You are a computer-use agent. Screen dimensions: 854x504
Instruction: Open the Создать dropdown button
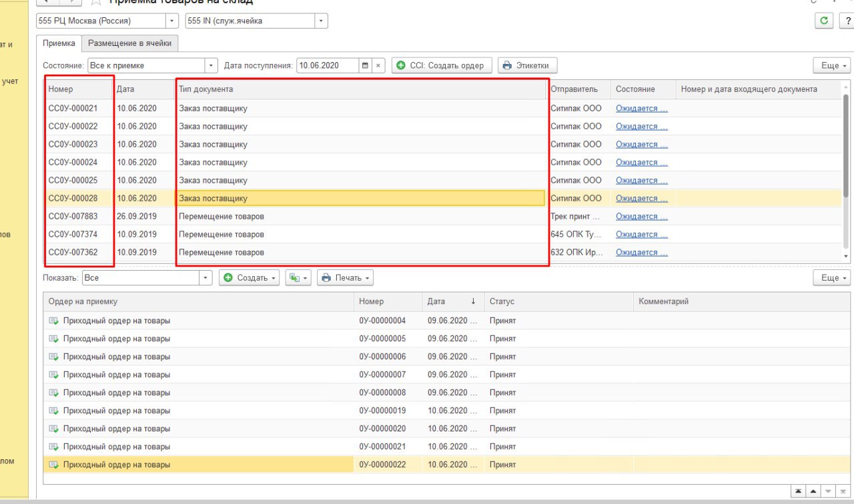[250, 278]
